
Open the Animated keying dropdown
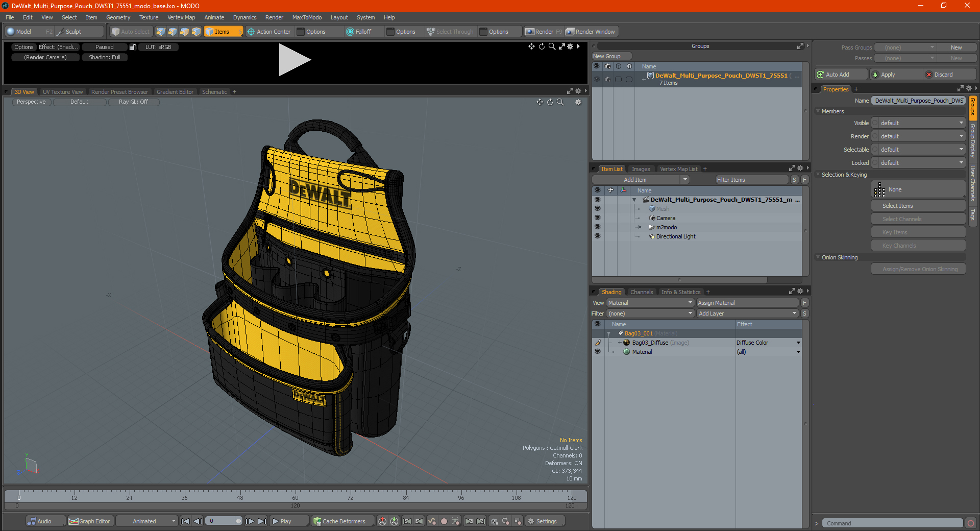pyautogui.click(x=147, y=521)
